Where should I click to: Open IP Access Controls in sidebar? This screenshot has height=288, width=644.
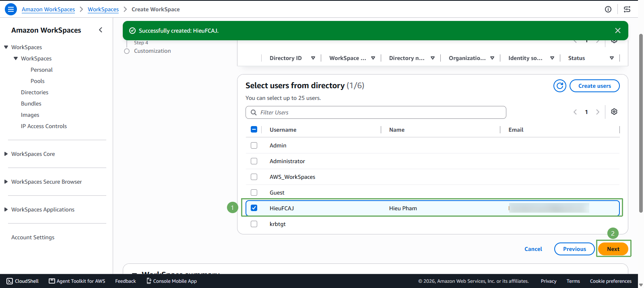click(44, 126)
